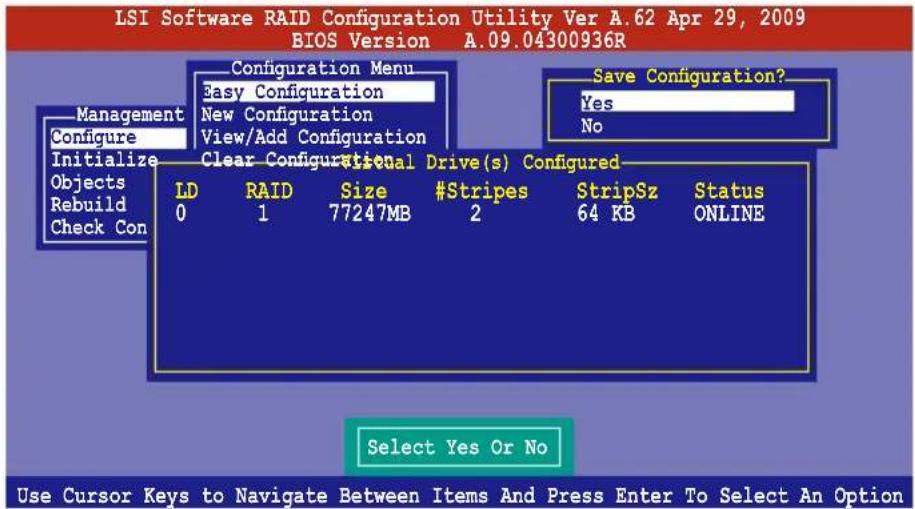The height and width of the screenshot is (509, 915).
Task: Click the 64 KB strip size value
Action: (x=606, y=214)
